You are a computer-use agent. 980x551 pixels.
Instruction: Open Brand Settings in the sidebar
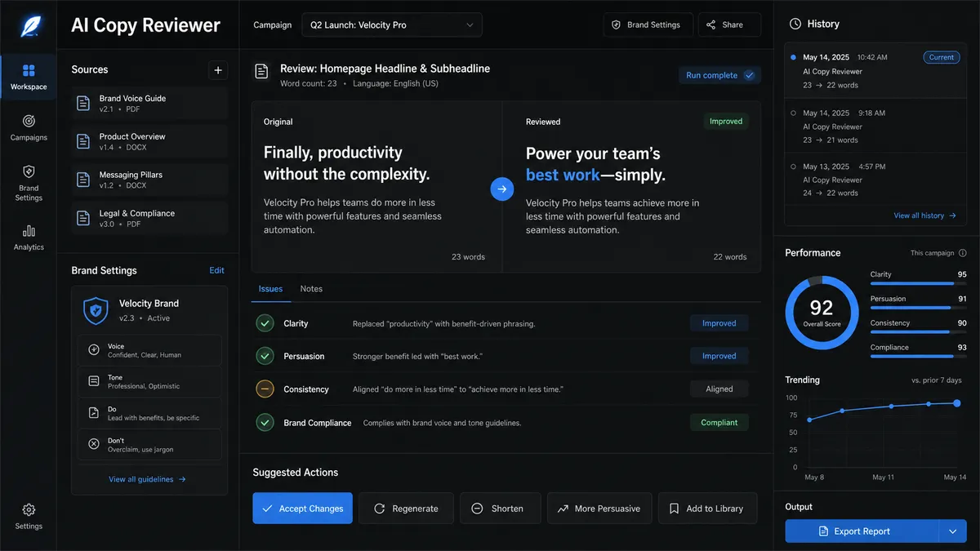(29, 182)
